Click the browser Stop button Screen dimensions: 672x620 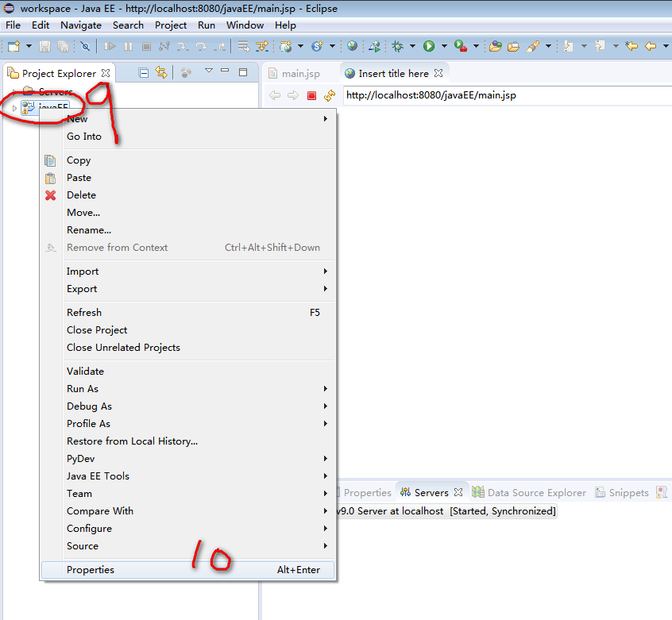click(x=311, y=95)
